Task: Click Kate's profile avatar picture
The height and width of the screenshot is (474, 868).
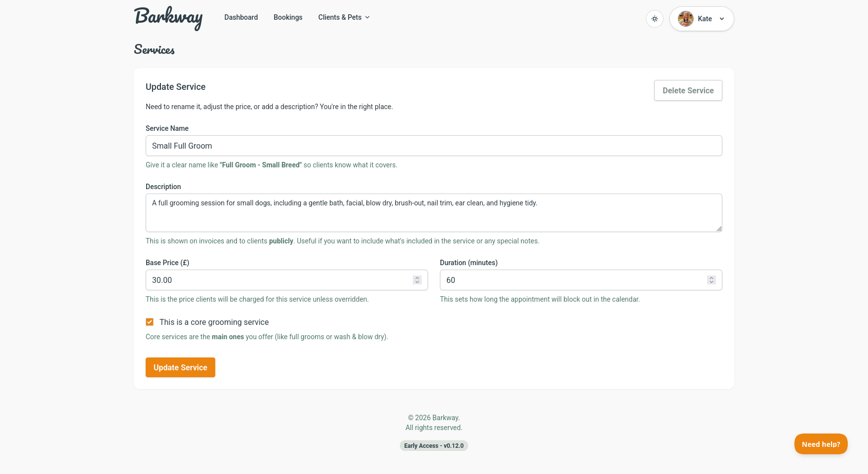Action: [x=685, y=19]
